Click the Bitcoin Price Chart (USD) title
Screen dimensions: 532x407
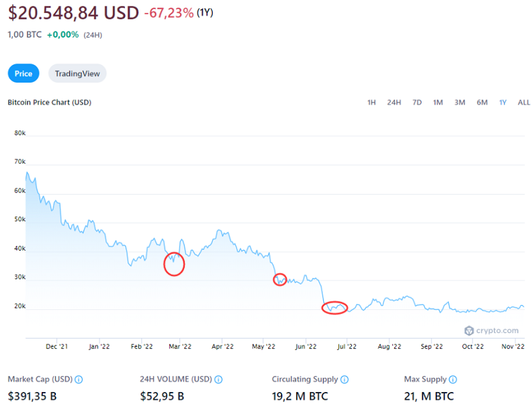[x=50, y=102]
